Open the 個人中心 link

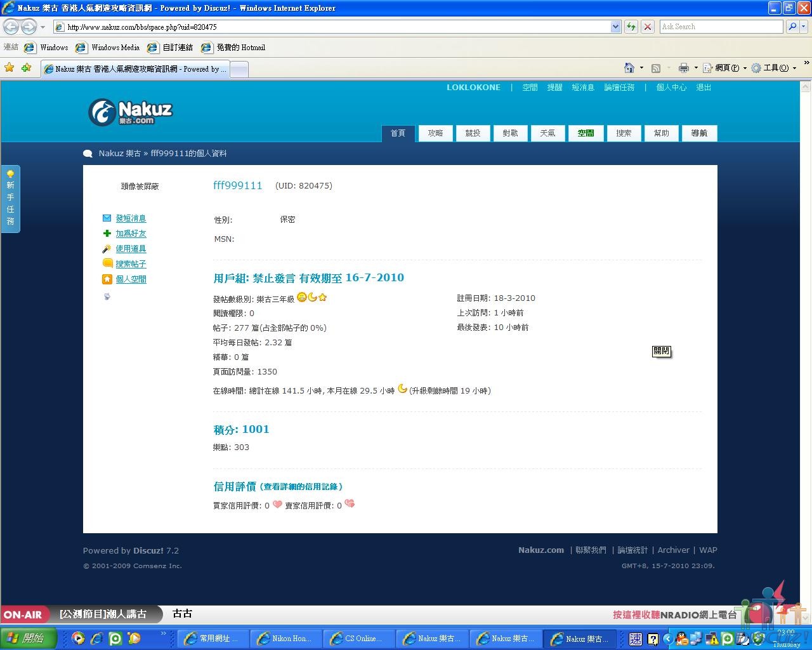(671, 88)
